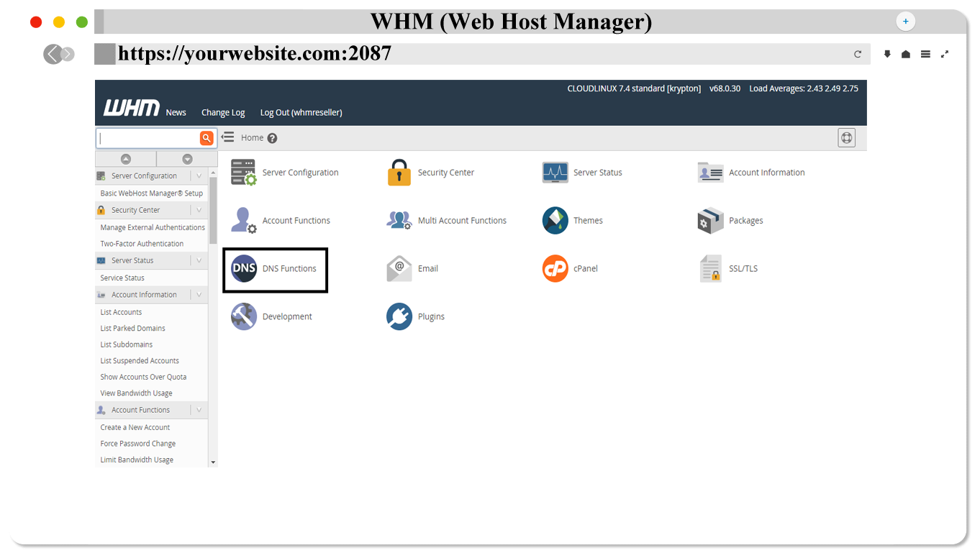Open the Plugins plug icon
Viewport: 980px width, 553px height.
click(x=399, y=316)
